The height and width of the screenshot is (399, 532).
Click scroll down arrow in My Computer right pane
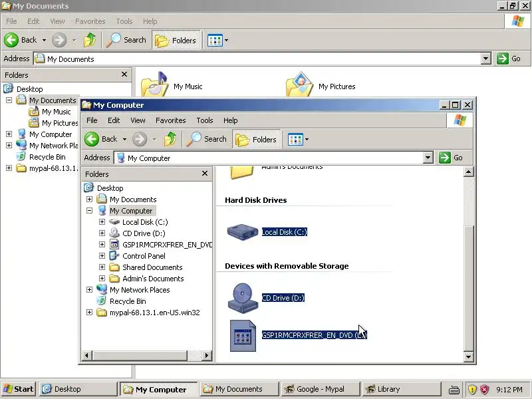pos(468,356)
